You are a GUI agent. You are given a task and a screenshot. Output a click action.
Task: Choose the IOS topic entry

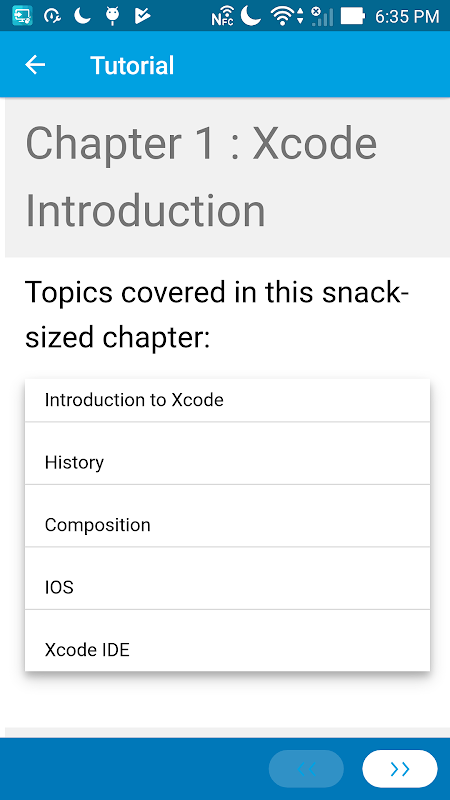(228, 578)
